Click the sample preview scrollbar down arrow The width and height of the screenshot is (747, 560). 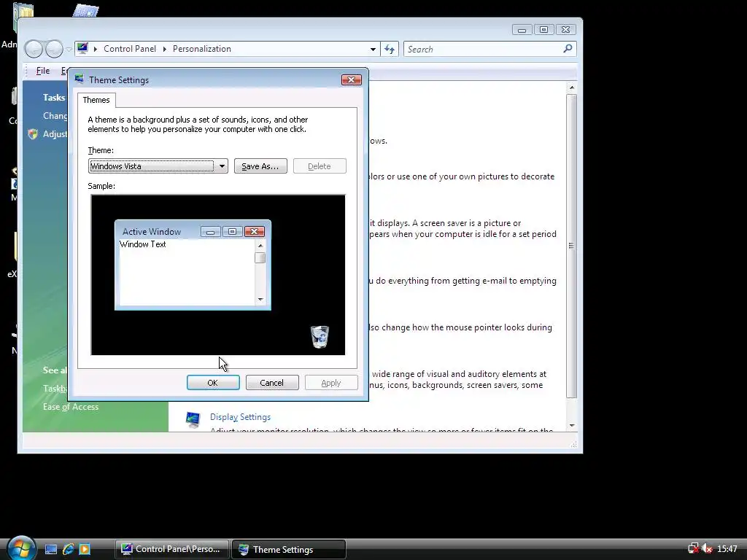click(260, 300)
